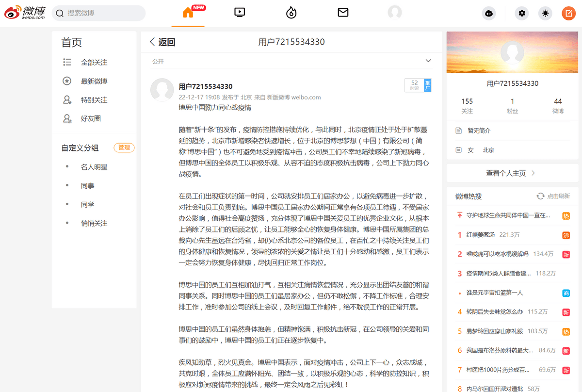
Task: Click the refresh hot search icon
Action: click(x=540, y=196)
